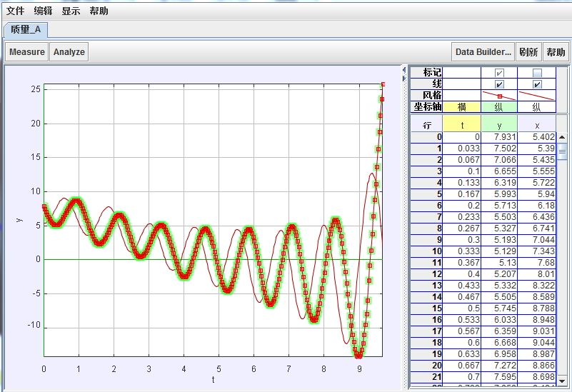This screenshot has width=572, height=392.
Task: Click the white 纵 axis cell for x
Action: point(537,107)
